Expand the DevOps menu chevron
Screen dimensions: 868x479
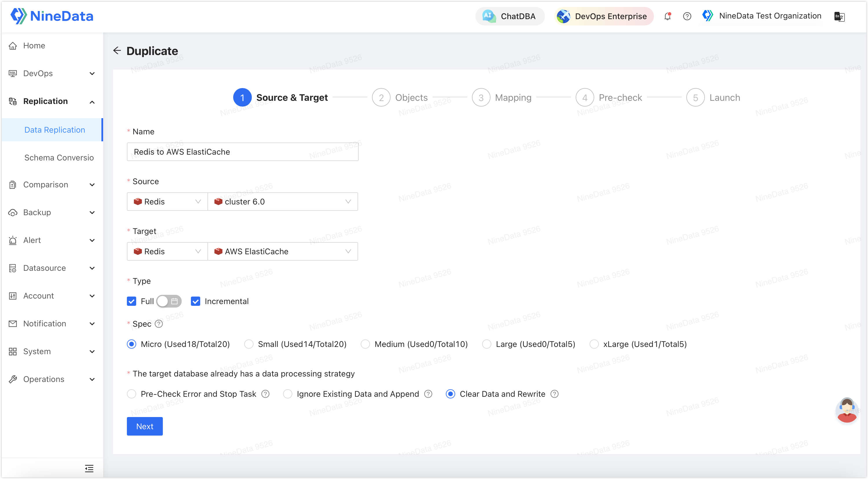(x=92, y=74)
